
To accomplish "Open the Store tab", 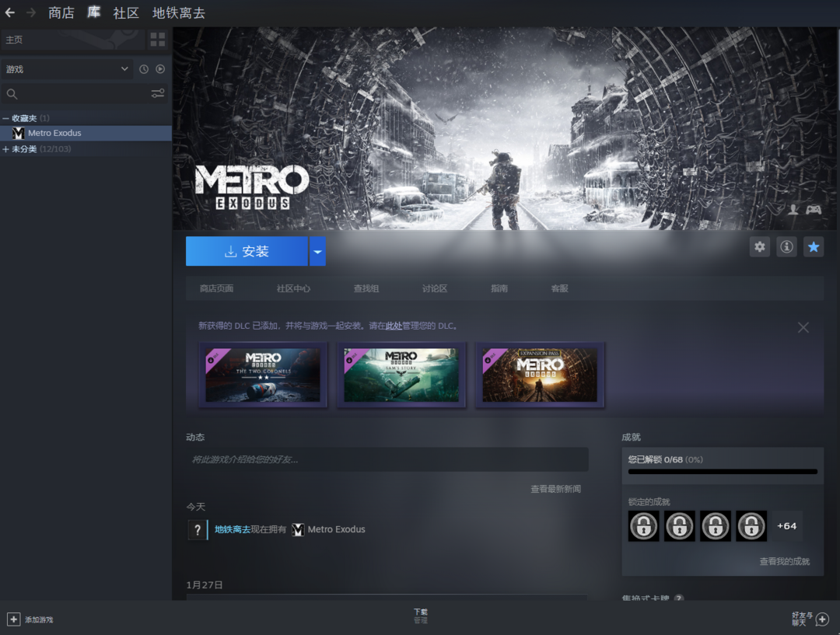I will tap(61, 13).
